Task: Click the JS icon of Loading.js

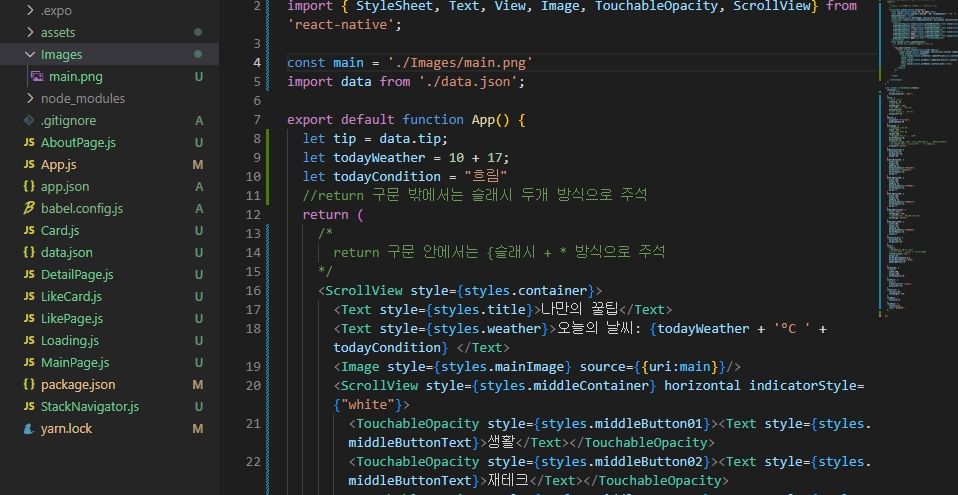Action: click(29, 340)
